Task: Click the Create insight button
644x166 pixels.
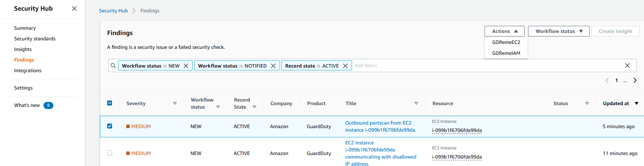Action: (x=615, y=31)
